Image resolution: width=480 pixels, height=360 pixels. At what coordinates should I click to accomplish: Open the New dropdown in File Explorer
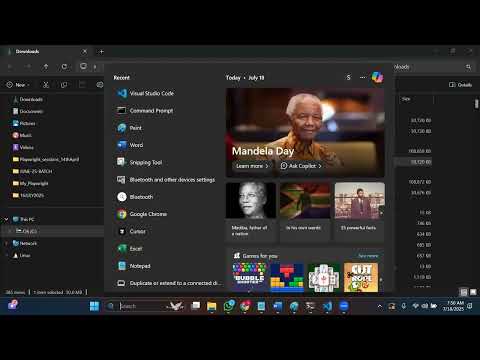tap(18, 85)
